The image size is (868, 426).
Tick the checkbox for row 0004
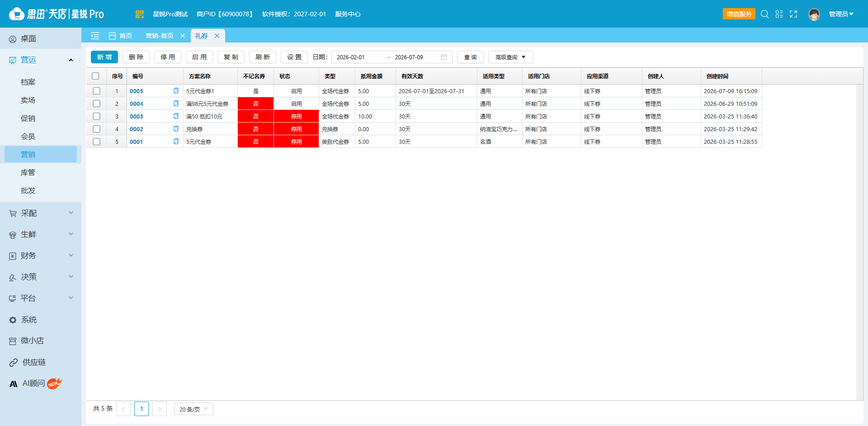[96, 104]
